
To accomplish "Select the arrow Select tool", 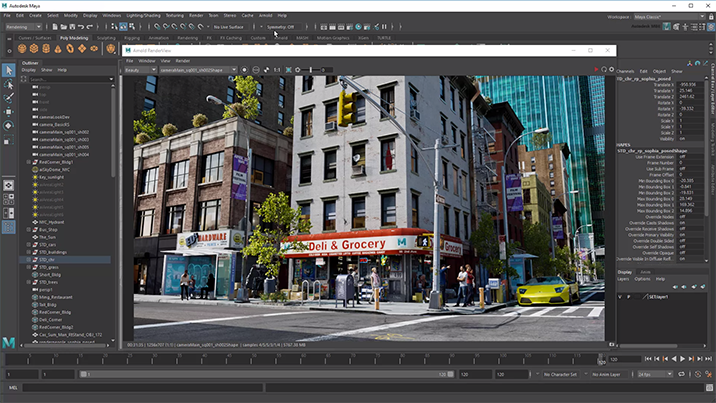I will click(8, 70).
